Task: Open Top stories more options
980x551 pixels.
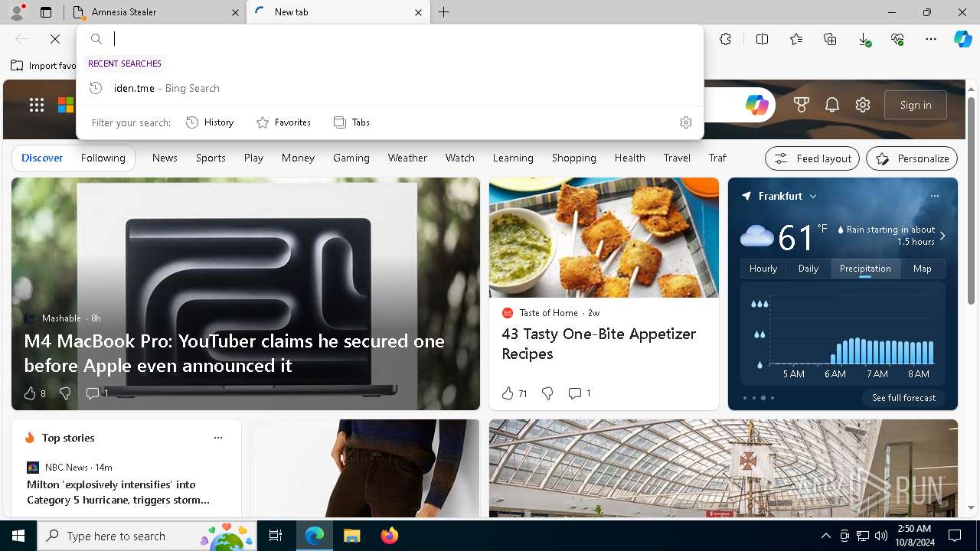Action: (218, 438)
